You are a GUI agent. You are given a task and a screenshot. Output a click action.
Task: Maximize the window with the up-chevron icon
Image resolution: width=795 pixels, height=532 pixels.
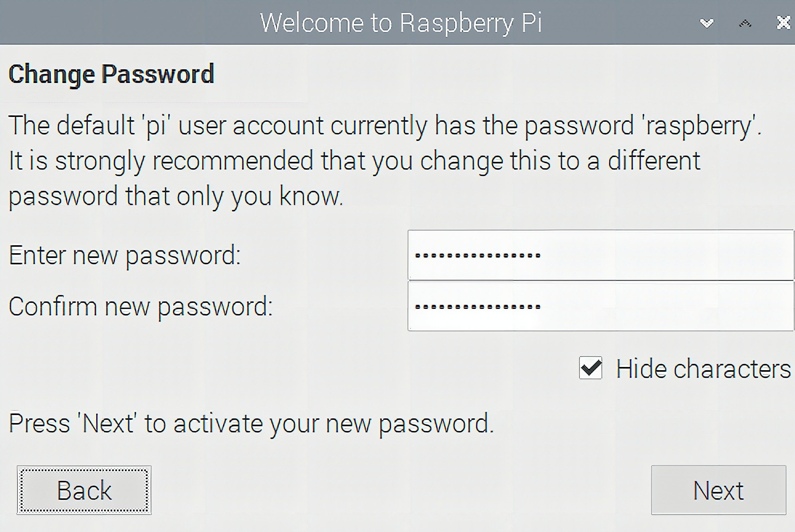pyautogui.click(x=745, y=24)
